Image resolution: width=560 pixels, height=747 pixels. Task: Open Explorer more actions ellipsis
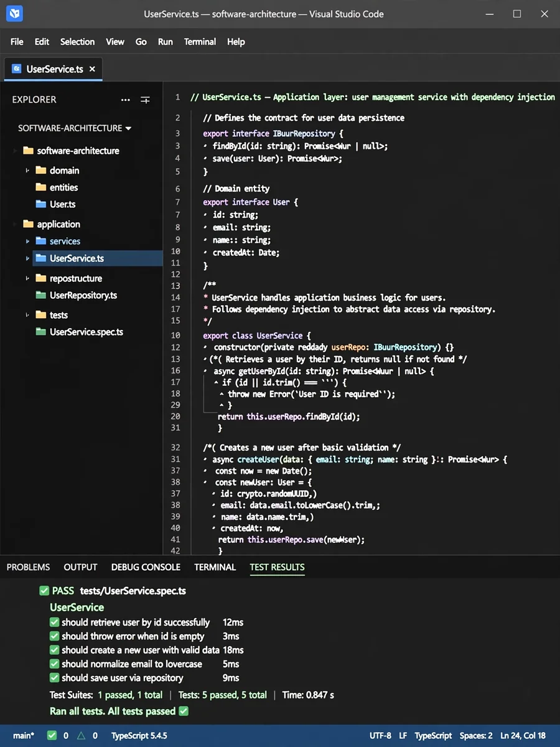[126, 100]
